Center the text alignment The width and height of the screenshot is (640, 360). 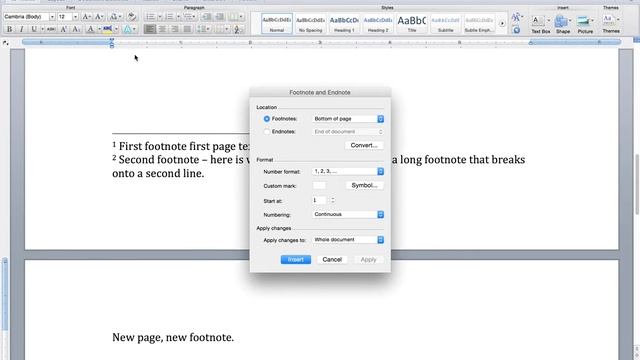click(x=162, y=29)
